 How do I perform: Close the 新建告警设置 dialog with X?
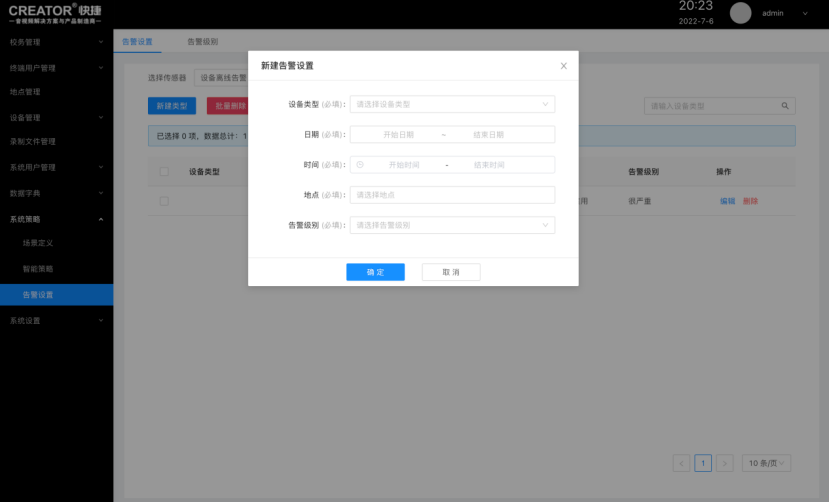pyautogui.click(x=563, y=66)
